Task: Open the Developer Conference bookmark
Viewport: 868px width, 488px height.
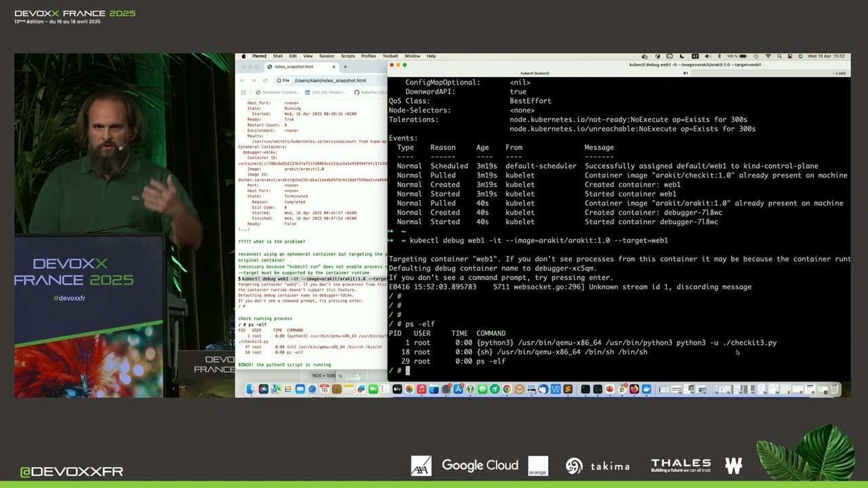Action: pyautogui.click(x=277, y=92)
